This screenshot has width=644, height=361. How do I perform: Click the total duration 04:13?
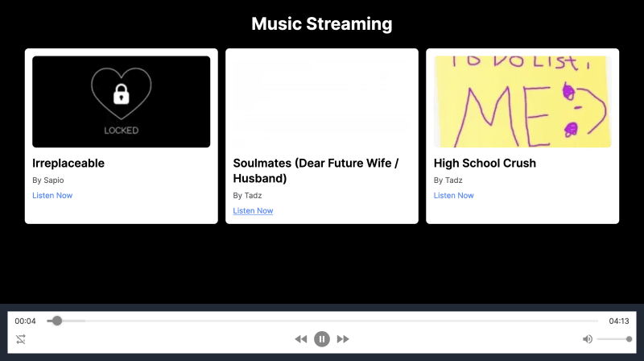(618, 321)
